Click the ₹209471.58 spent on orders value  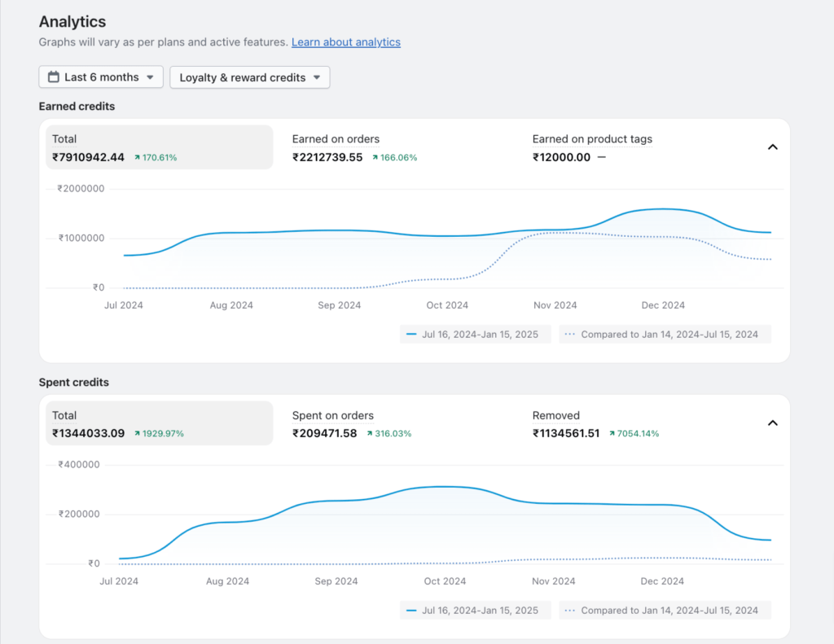324,433
